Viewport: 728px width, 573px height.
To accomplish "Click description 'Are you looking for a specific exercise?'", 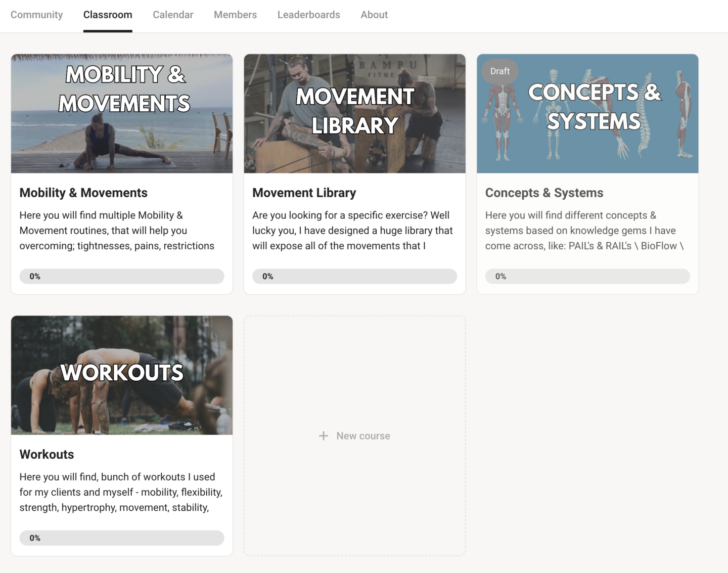I will coord(352,231).
